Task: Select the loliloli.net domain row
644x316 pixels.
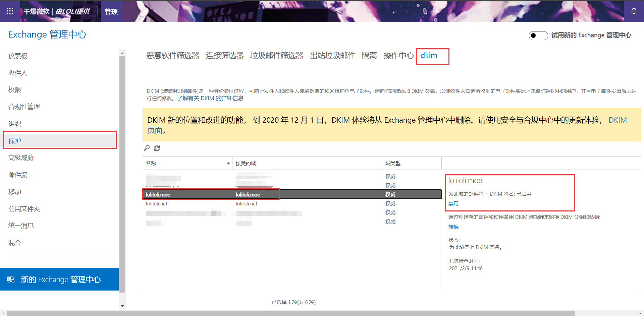Action: tap(157, 204)
